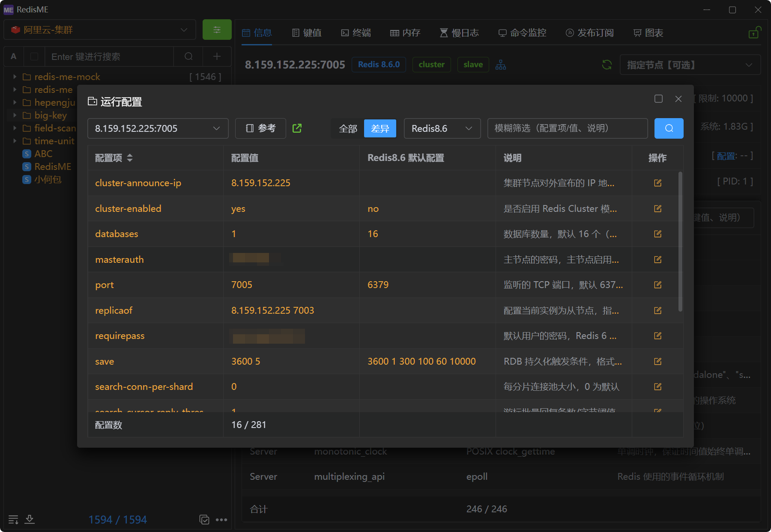
Task: Expand the redis-me folder
Action: (x=15, y=89)
